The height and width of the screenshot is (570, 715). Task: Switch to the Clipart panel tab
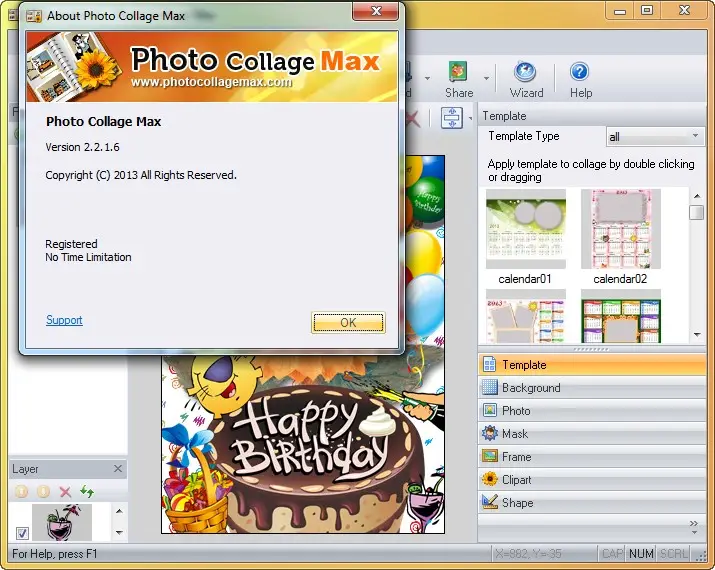pos(592,480)
